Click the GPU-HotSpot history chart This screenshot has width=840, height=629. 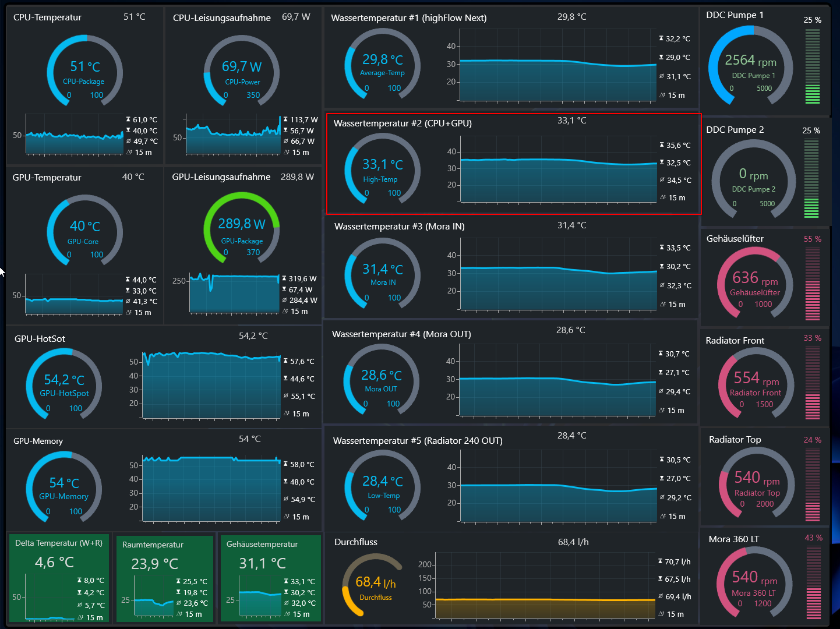tap(211, 385)
